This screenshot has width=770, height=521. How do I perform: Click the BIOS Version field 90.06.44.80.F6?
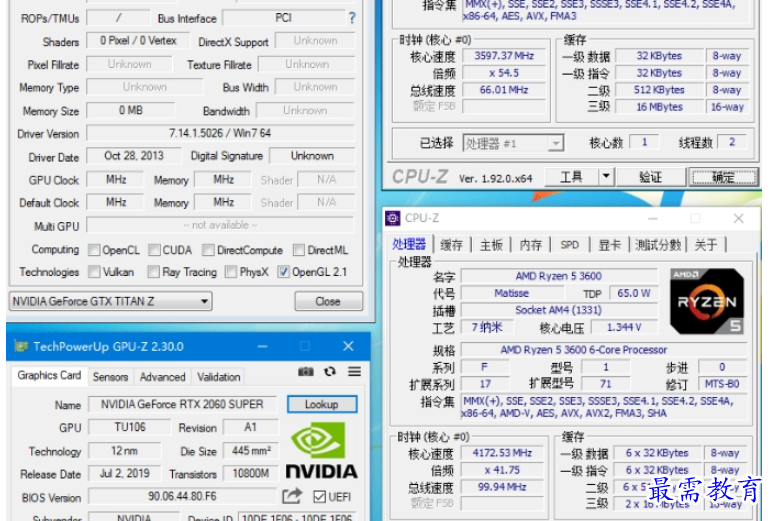182,496
